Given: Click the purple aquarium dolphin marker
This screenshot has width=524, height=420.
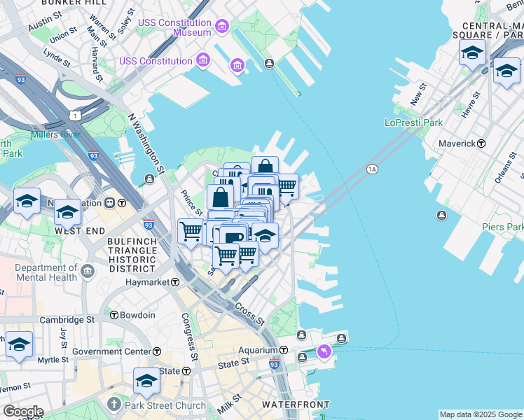Looking at the screenshot, I should tap(324, 352).
